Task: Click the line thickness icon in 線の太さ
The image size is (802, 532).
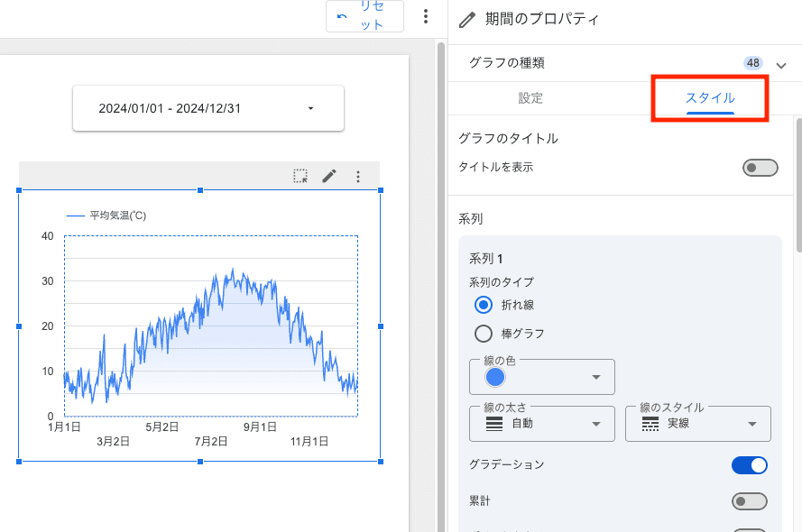Action: [x=493, y=424]
